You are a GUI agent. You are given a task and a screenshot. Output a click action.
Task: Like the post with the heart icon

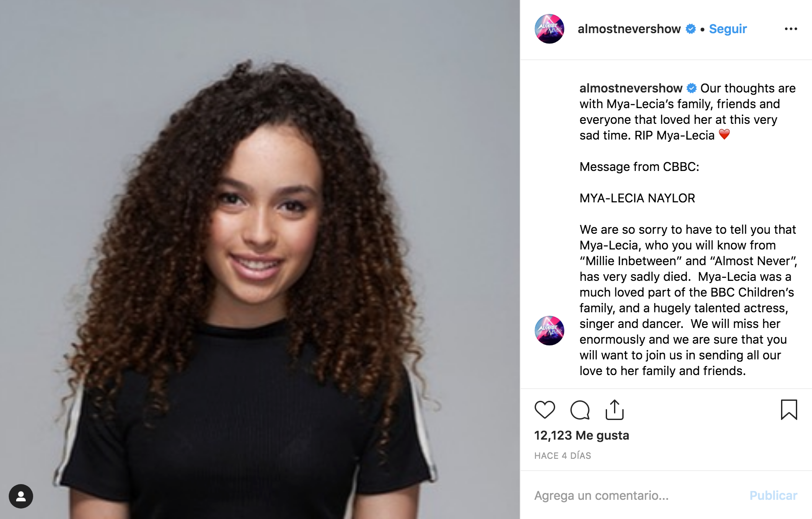[x=545, y=410]
